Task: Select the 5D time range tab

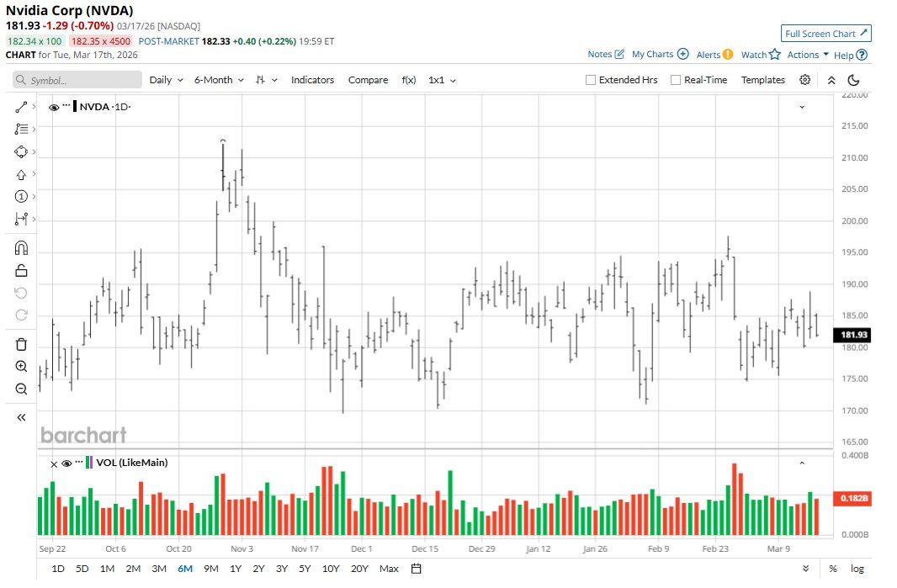Action: pos(82,569)
